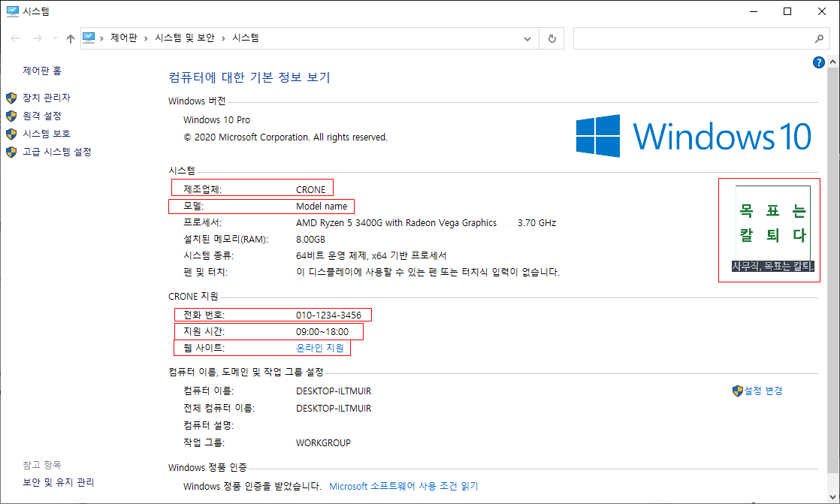Click scrollbar up arrow

point(832,62)
